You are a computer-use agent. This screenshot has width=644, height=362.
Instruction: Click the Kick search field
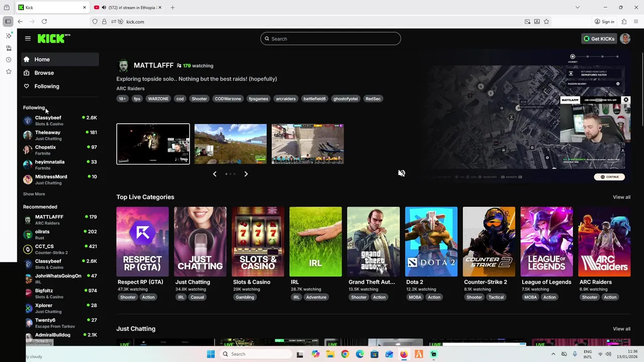[x=331, y=39]
